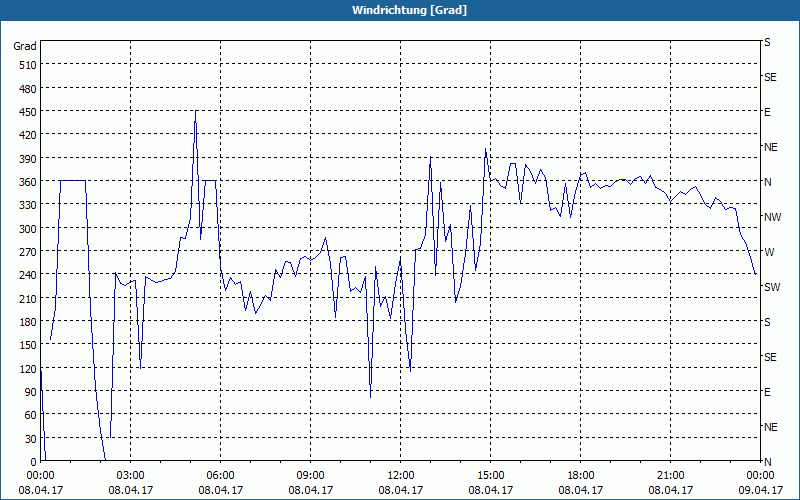Click the topmost S compass label

(768, 43)
